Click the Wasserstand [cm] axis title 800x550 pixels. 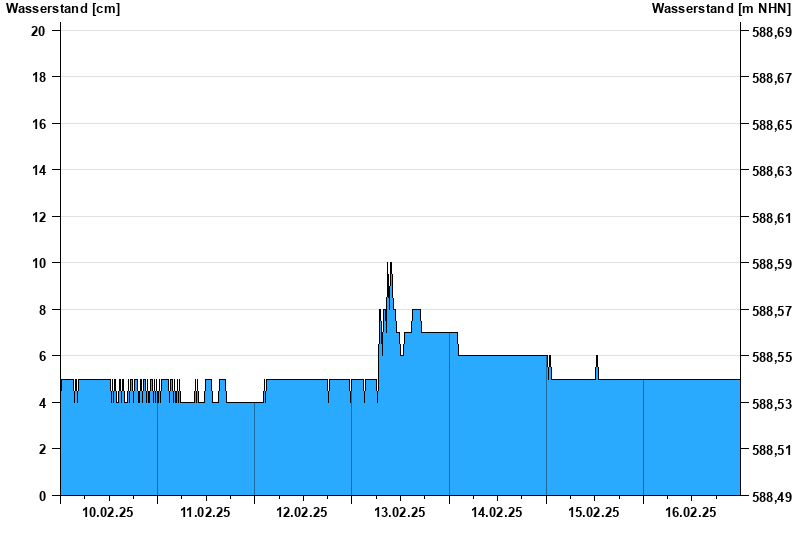[x=63, y=9]
